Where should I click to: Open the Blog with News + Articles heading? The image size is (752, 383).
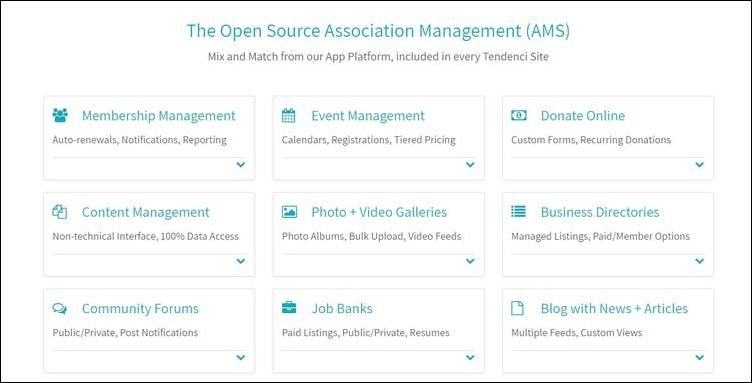tap(614, 309)
